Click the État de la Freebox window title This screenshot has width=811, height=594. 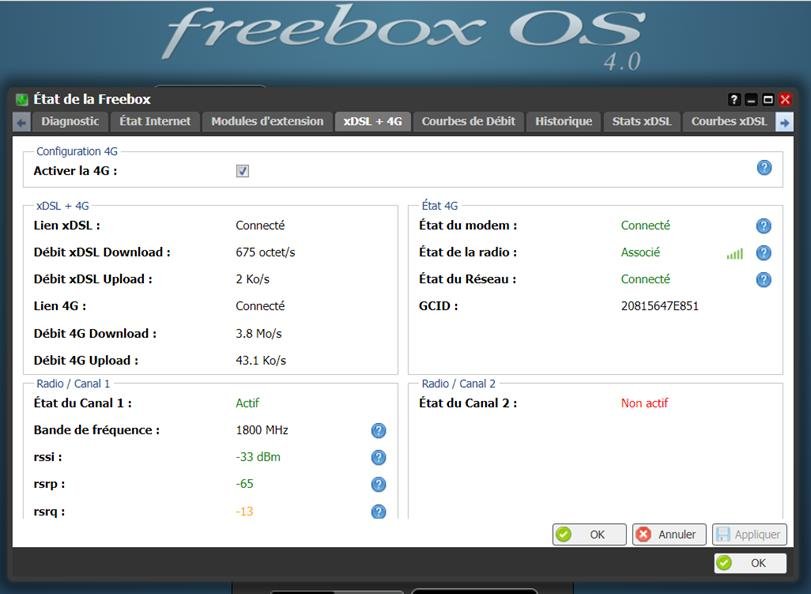tap(92, 99)
